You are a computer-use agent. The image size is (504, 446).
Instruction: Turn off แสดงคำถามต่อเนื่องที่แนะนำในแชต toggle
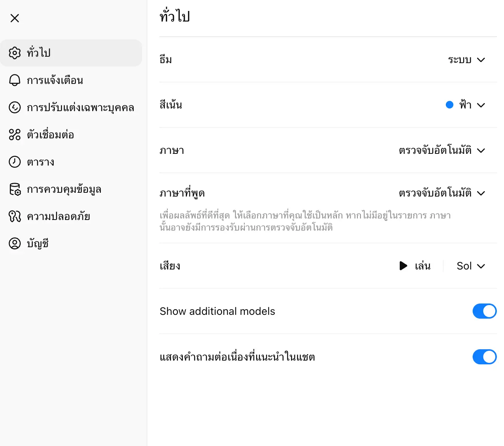pos(484,357)
